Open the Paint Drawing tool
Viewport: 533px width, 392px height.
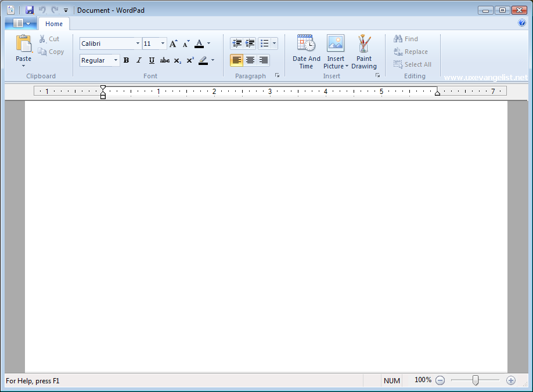pos(364,52)
